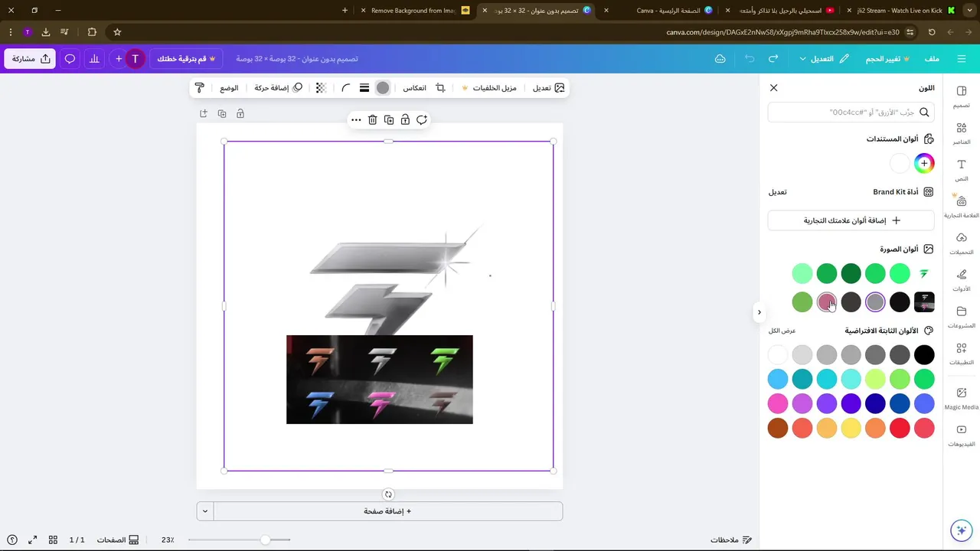Open the العناصر elements panel

962,133
